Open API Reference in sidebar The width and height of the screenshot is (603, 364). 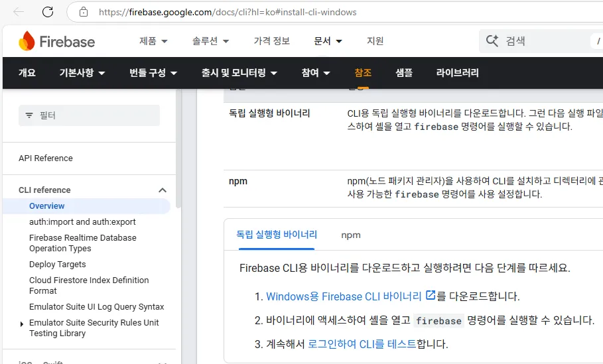click(45, 158)
